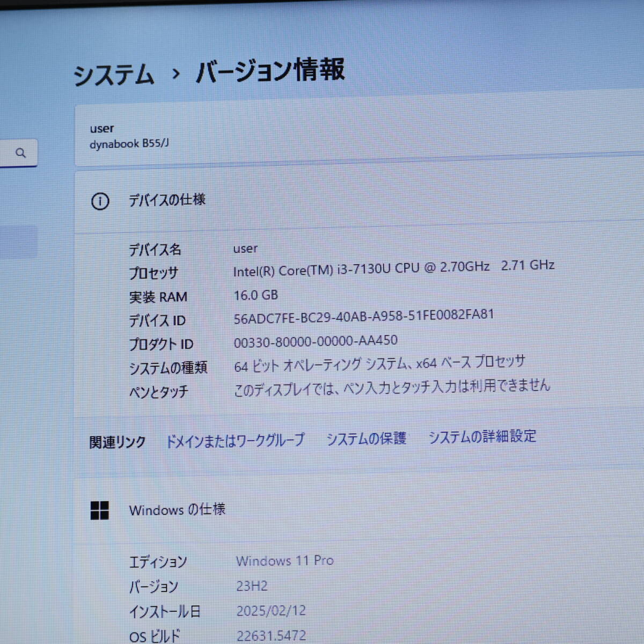Select OS build 22631.5472

point(271,636)
